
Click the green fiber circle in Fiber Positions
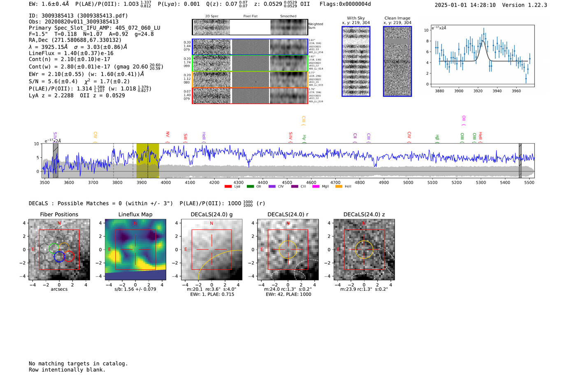point(54,248)
